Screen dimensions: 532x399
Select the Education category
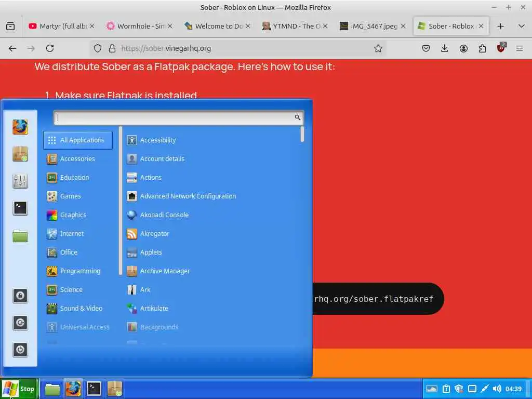pyautogui.click(x=78, y=178)
